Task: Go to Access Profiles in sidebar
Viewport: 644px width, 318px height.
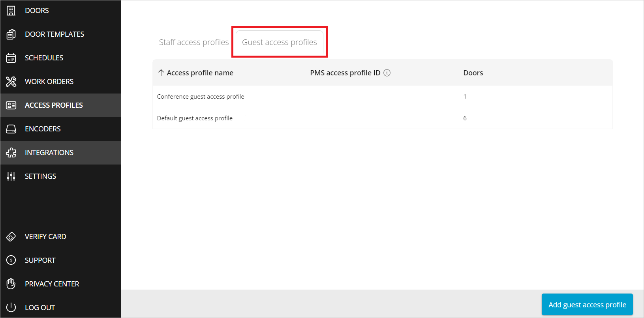Action: tap(54, 105)
